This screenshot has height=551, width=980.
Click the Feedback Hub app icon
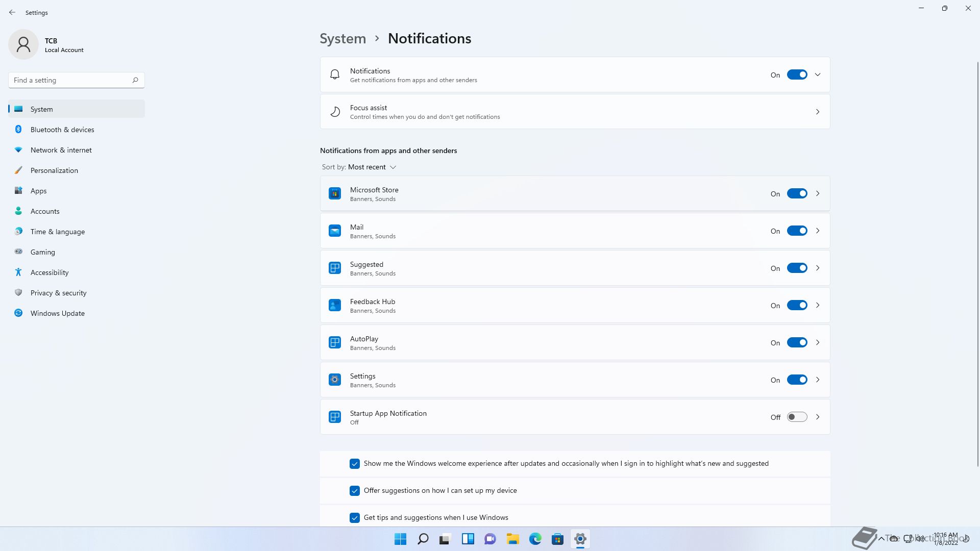[x=335, y=305]
